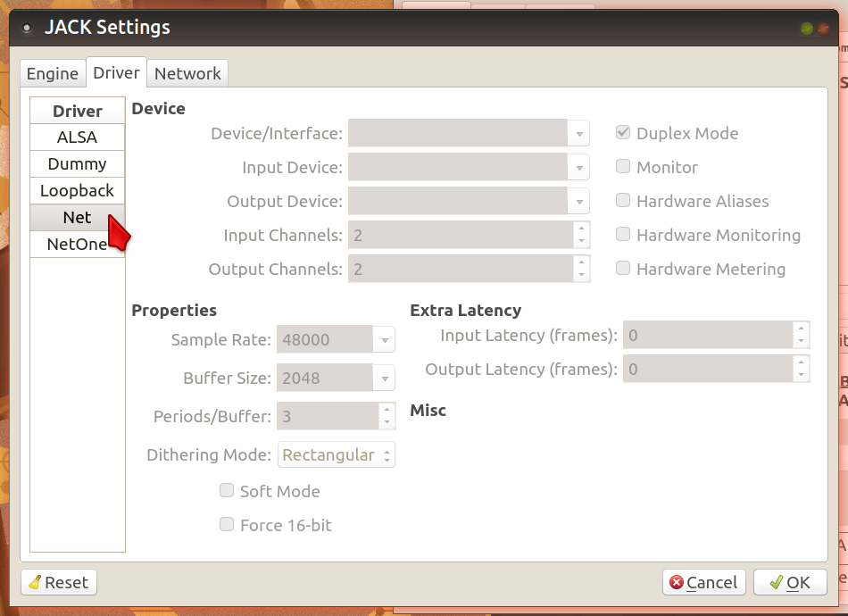This screenshot has width=848, height=616.
Task: Confirm settings with the OK button
Action: pyautogui.click(x=790, y=582)
